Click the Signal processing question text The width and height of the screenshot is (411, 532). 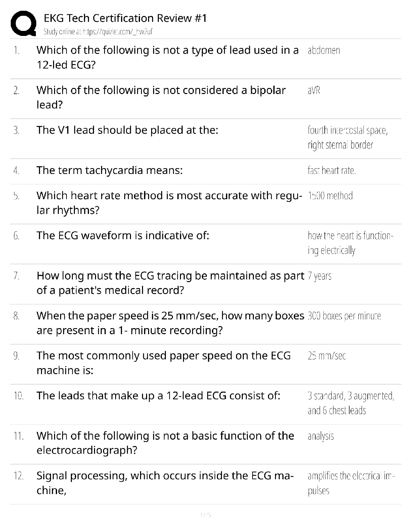pos(165,483)
